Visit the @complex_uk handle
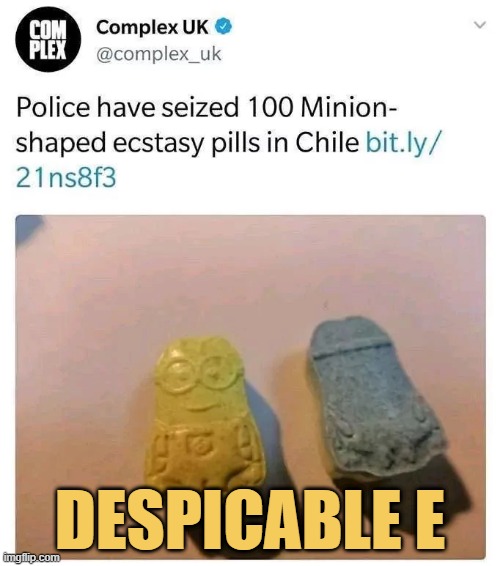The width and height of the screenshot is (500, 566). [x=159, y=55]
